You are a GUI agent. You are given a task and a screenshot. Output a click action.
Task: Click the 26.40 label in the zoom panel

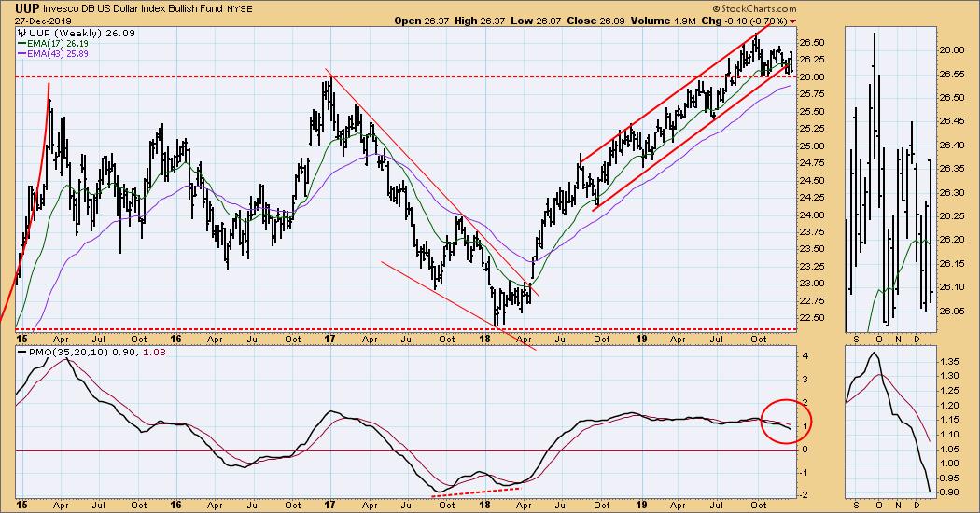[951, 145]
